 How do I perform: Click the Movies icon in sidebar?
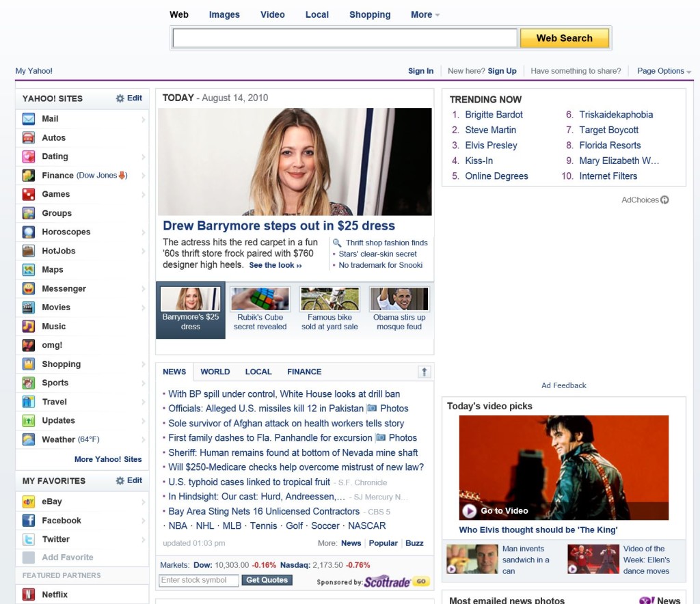click(x=29, y=307)
